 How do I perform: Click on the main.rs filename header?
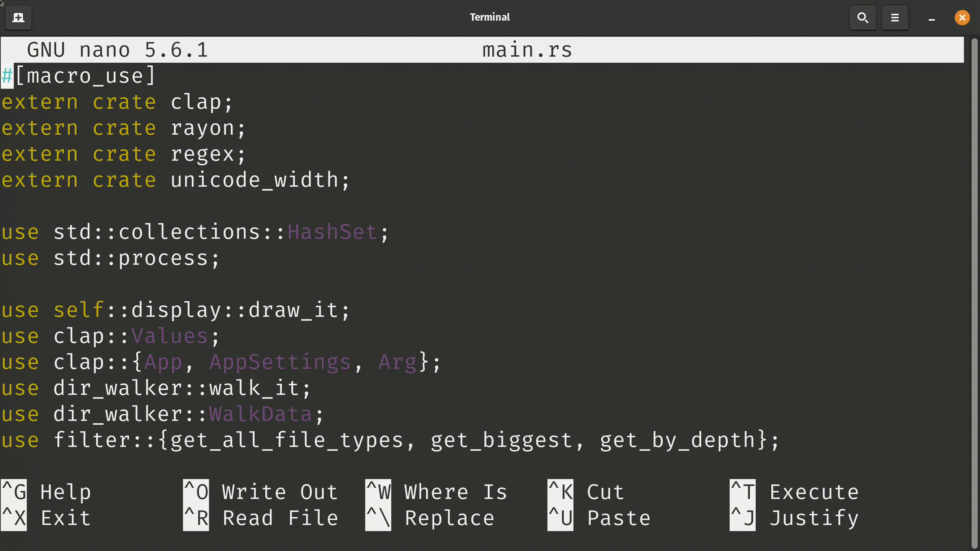pos(527,49)
